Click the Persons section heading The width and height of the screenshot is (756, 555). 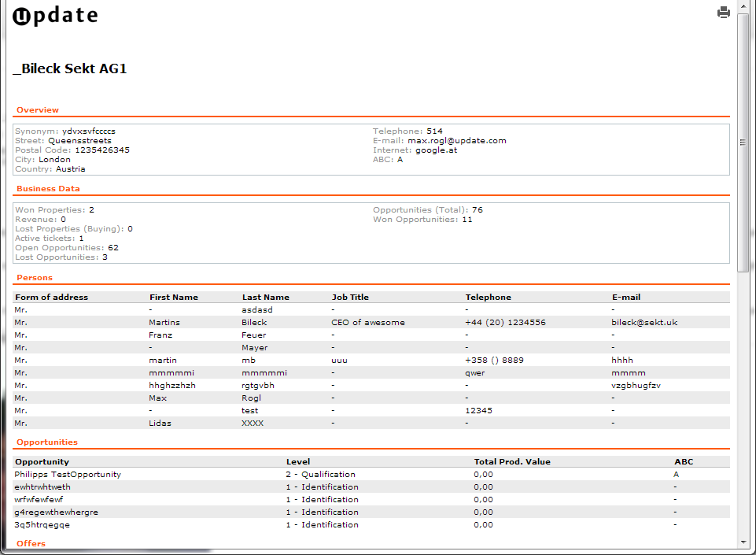(35, 277)
